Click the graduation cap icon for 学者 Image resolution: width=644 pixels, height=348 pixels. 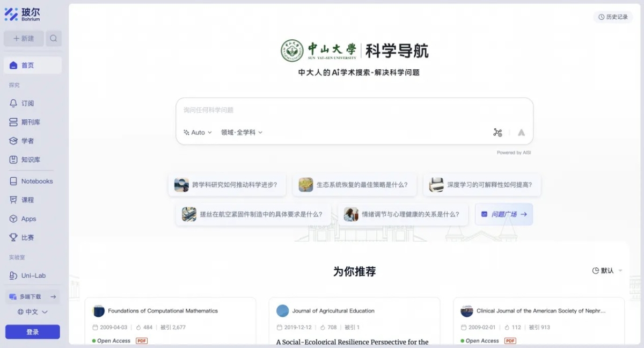click(13, 141)
